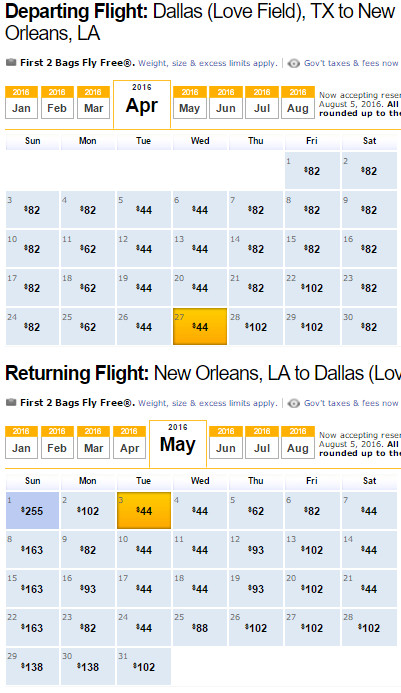Open departing Gov't taxes & fees link

[x=351, y=63]
